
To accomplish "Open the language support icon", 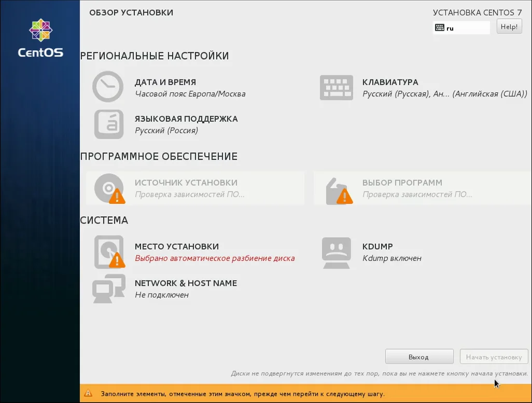I will [x=108, y=124].
